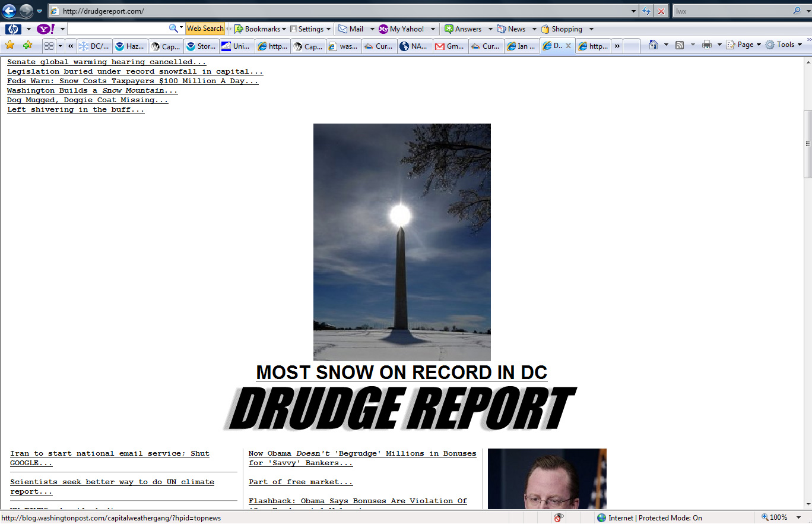Switch to the NA... tab
Image resolution: width=812 pixels, height=524 pixels.
pyautogui.click(x=414, y=46)
